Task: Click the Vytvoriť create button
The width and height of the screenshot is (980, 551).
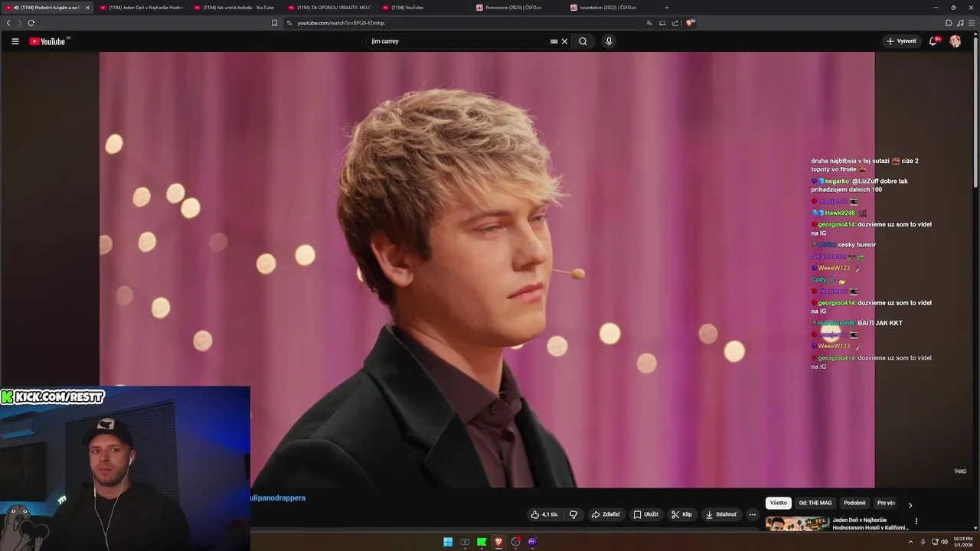Action: (x=901, y=41)
